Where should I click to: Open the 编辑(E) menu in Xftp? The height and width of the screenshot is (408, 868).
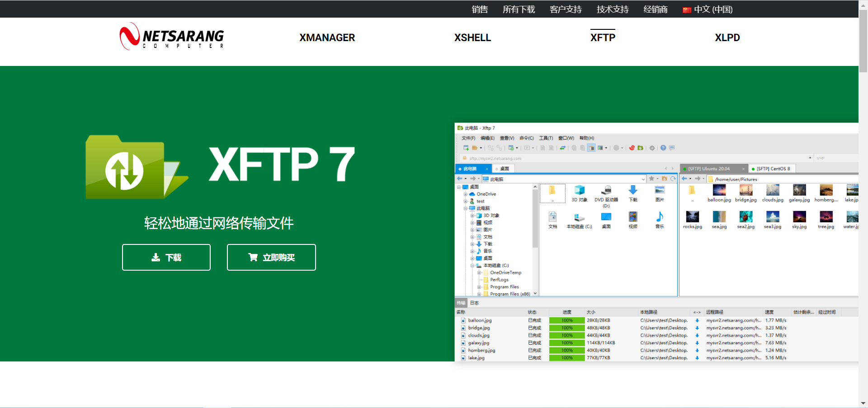(487, 138)
